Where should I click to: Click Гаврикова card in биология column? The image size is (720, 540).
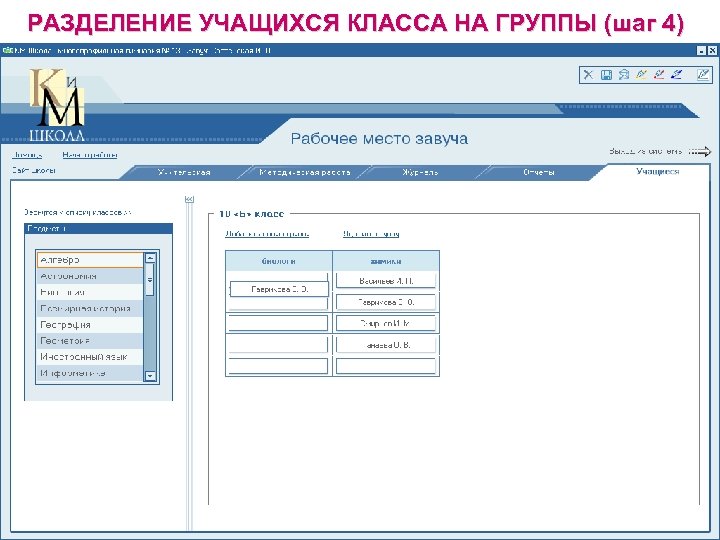coord(279,289)
